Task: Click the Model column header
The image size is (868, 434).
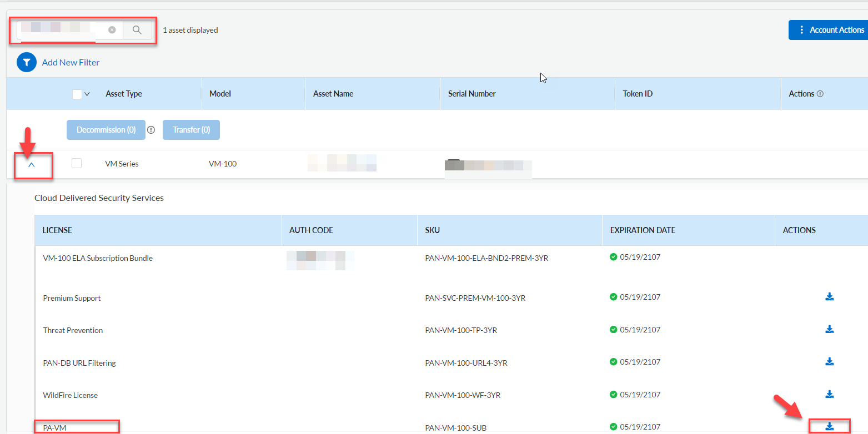Action: pos(220,94)
